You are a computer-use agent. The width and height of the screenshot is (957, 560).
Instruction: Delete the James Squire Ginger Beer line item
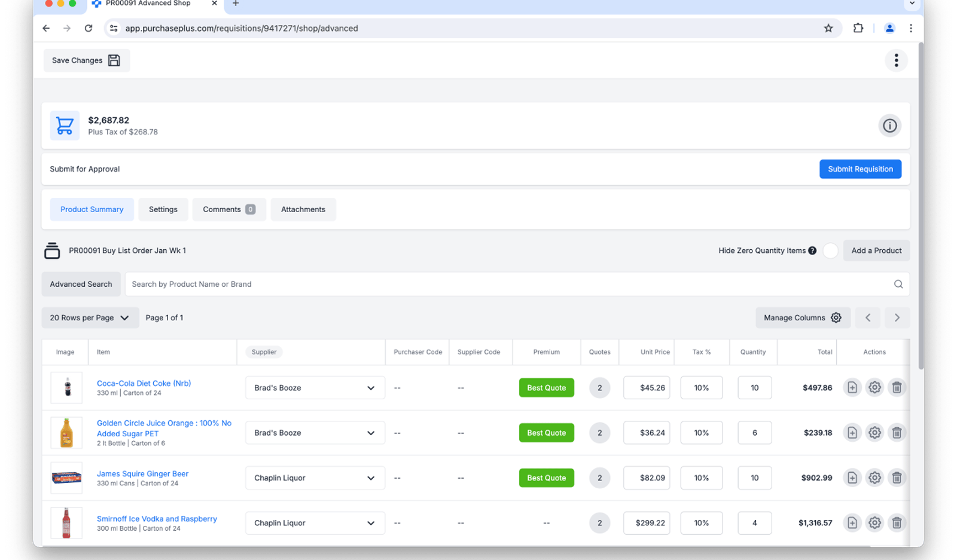[x=897, y=478]
